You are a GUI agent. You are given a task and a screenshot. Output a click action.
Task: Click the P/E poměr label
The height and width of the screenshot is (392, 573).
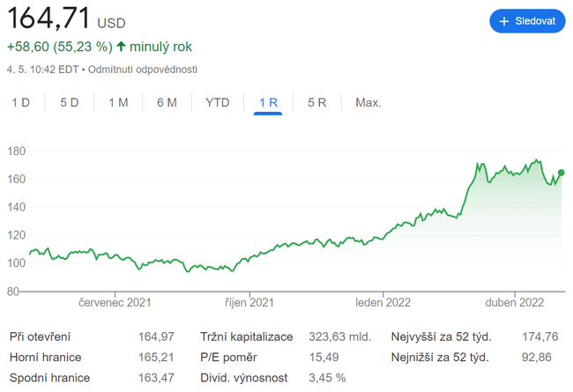point(228,357)
